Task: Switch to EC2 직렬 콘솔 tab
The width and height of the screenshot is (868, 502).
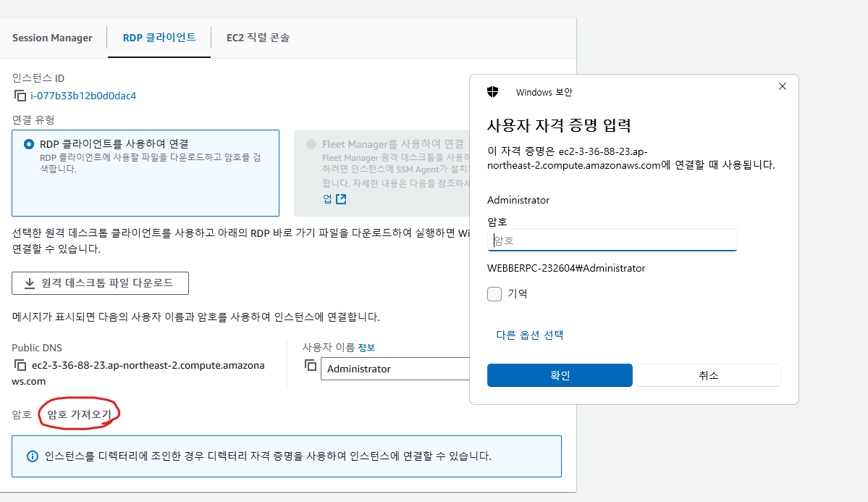Action: point(258,38)
